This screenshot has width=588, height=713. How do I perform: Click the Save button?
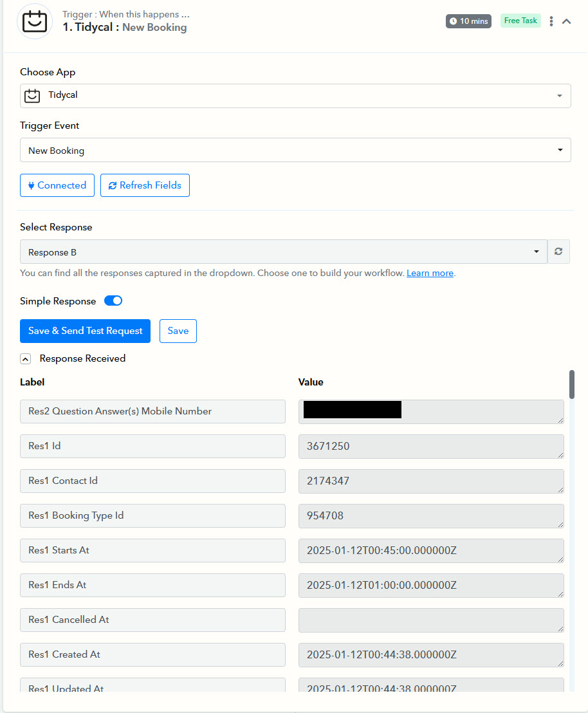point(178,331)
